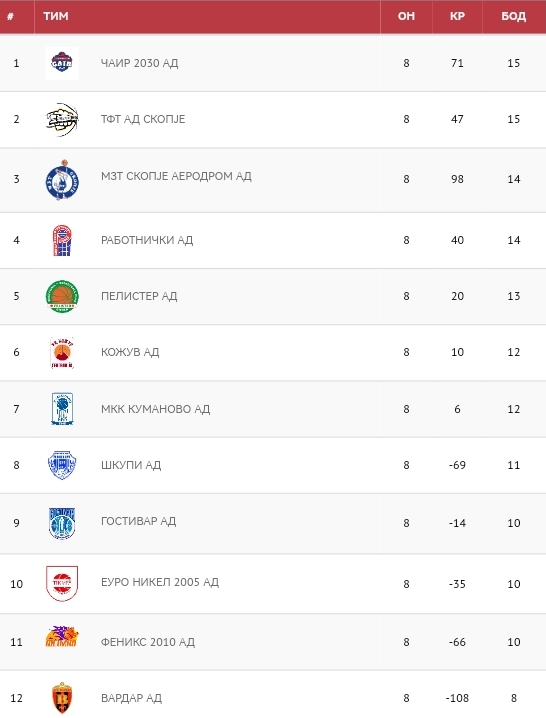
Task: Open the Еуро Никел 2005 АД link
Action: click(160, 582)
